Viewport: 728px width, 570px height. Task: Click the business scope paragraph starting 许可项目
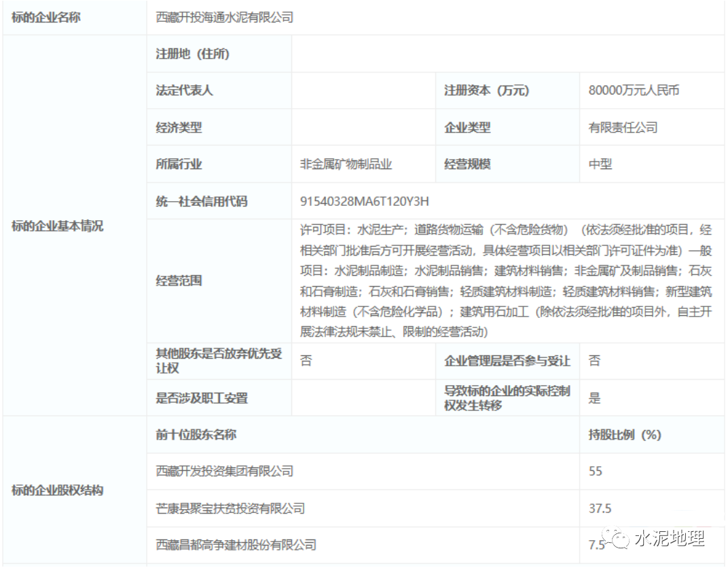506,281
